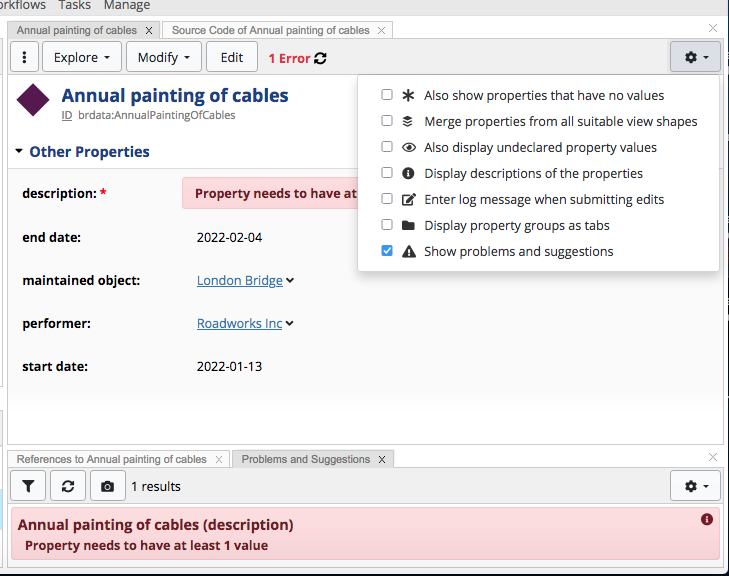Switch to References to Annual painting of cables tab
Screen dimensions: 729x576
[111, 459]
